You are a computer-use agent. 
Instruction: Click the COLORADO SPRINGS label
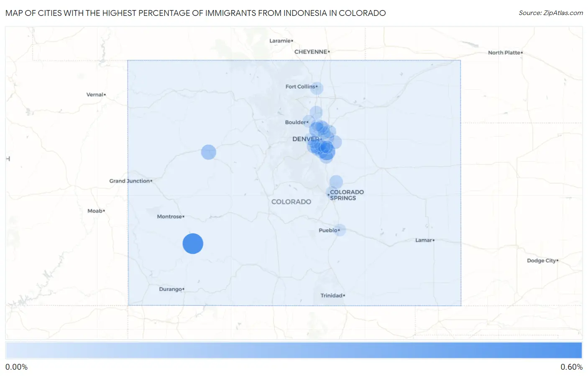347,195
